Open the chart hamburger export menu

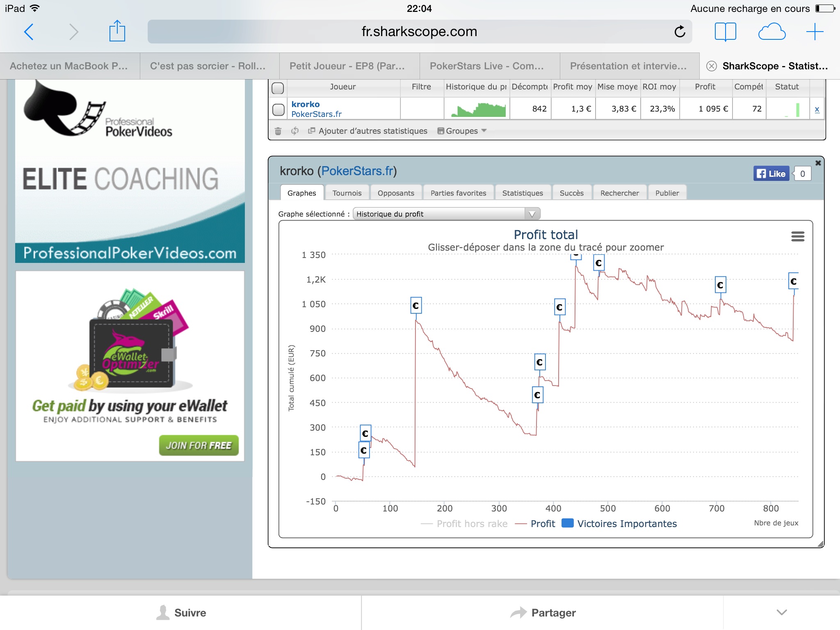[x=797, y=236]
